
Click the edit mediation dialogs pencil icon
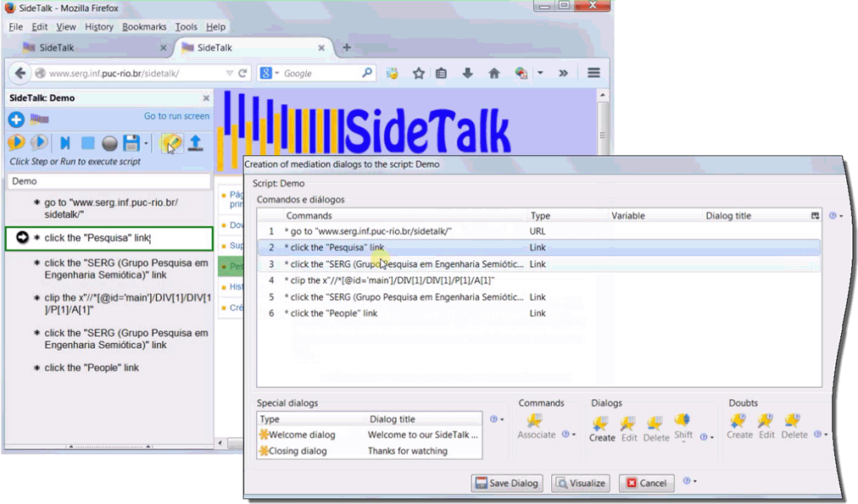point(170,143)
